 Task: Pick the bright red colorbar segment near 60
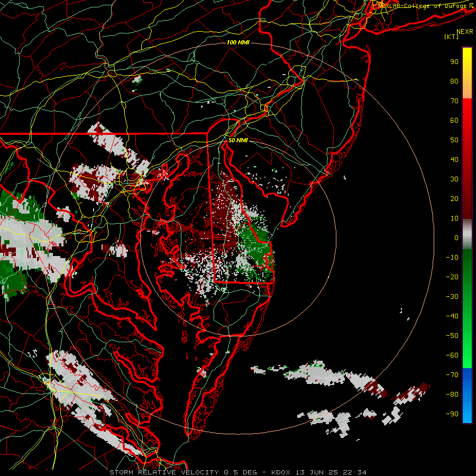pos(467,122)
